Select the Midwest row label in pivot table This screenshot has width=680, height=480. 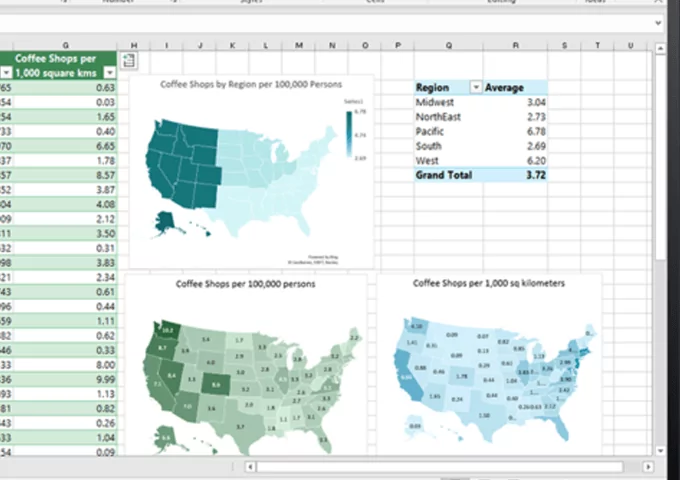(x=435, y=102)
